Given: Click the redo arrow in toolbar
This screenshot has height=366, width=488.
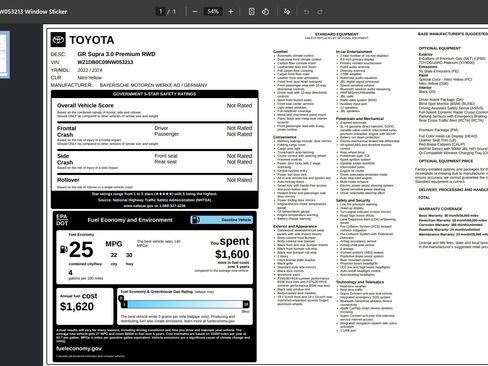Looking at the screenshot, I should click(x=320, y=12).
